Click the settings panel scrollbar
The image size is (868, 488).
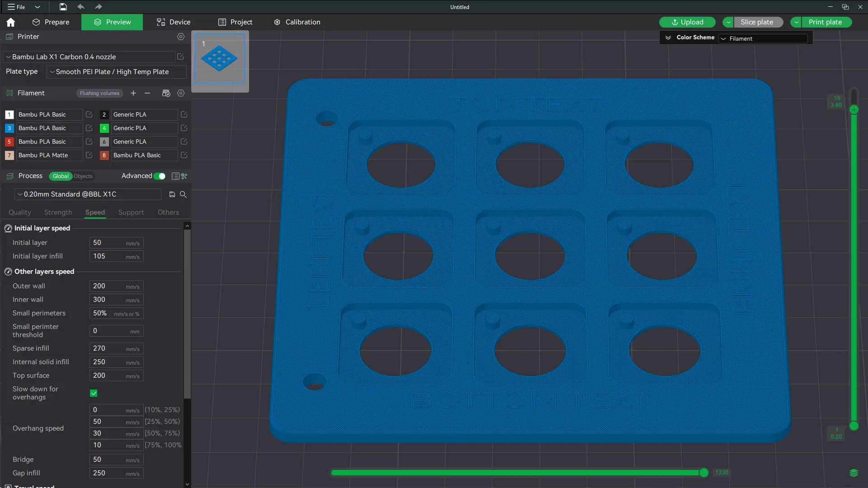[x=187, y=314]
